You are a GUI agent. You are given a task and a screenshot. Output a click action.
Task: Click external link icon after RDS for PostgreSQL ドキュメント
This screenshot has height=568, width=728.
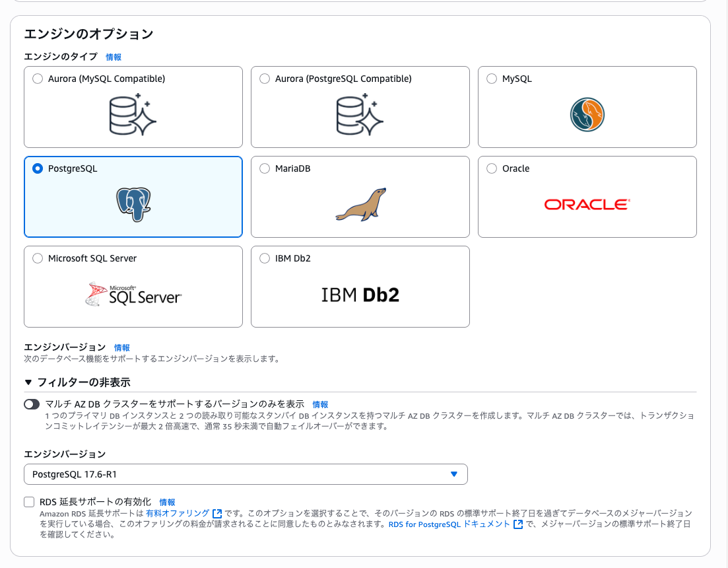pos(517,524)
